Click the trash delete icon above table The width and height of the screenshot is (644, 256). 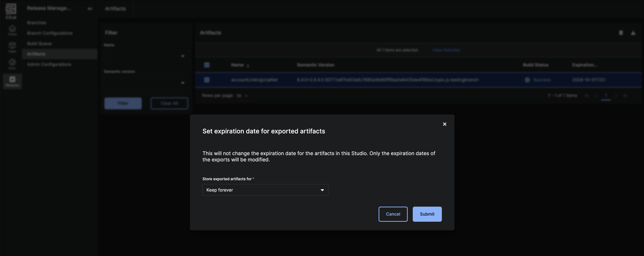click(x=621, y=33)
